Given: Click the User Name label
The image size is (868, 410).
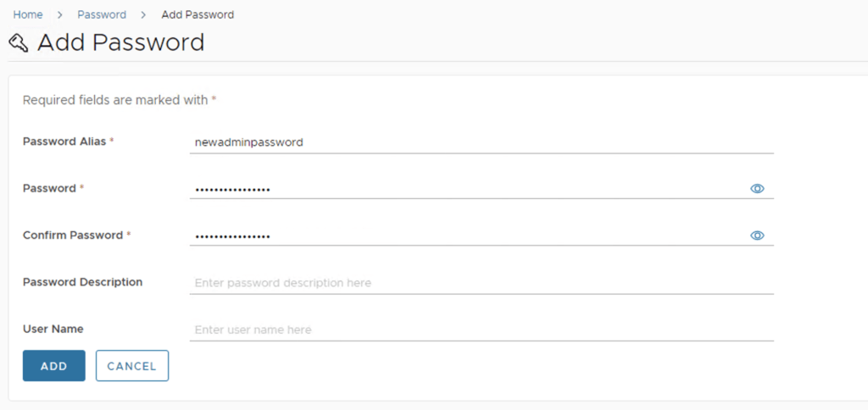Looking at the screenshot, I should [53, 329].
